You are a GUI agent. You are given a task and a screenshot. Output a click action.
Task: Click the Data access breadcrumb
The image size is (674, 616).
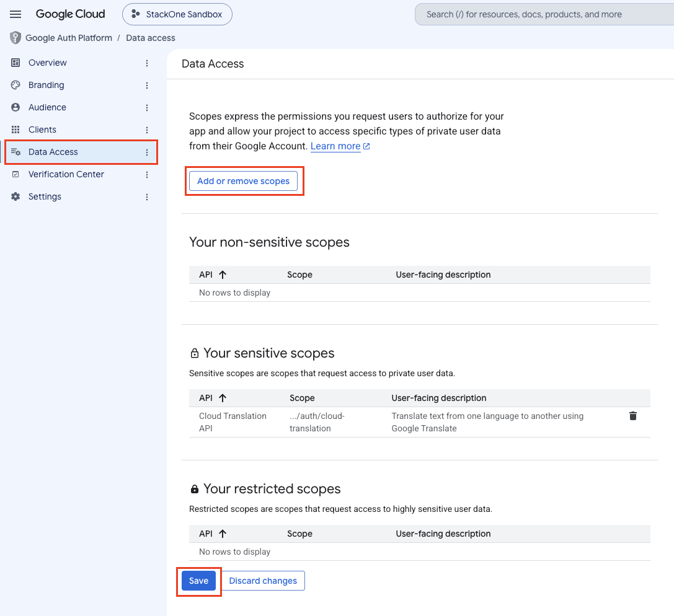tap(151, 38)
